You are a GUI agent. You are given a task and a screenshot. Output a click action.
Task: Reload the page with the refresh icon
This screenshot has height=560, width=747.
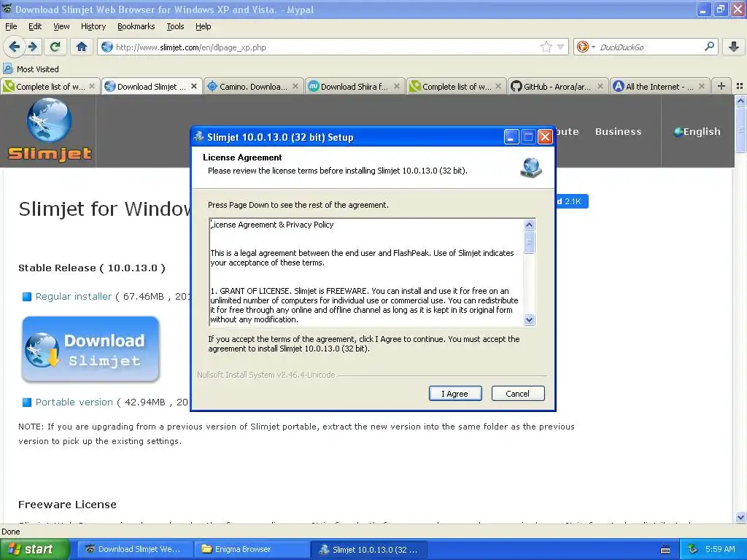tap(55, 47)
